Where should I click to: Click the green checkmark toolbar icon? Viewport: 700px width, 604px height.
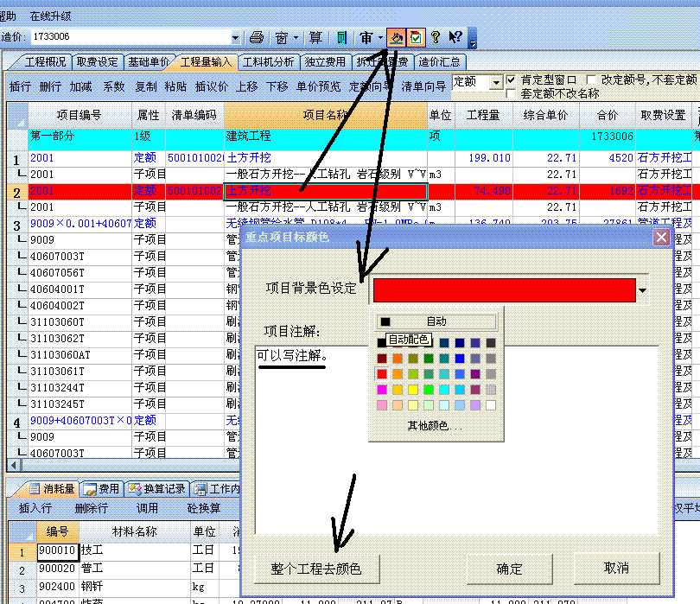click(417, 38)
